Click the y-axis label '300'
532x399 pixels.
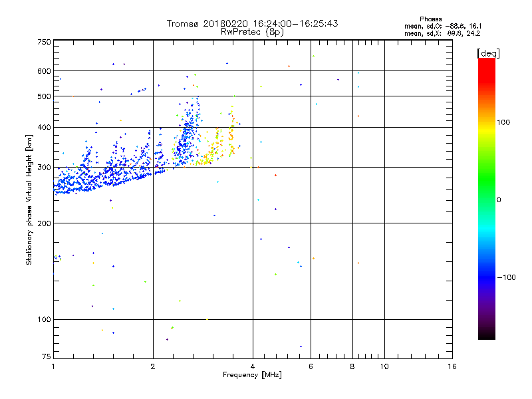click(44, 168)
